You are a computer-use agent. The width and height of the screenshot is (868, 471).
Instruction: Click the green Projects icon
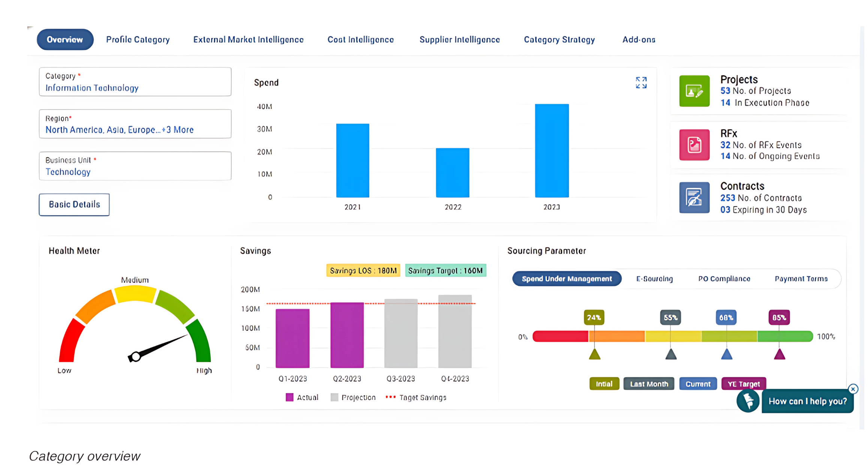pyautogui.click(x=694, y=91)
